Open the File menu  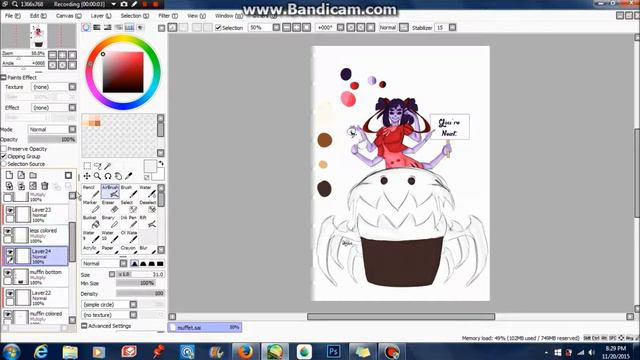pos(12,16)
